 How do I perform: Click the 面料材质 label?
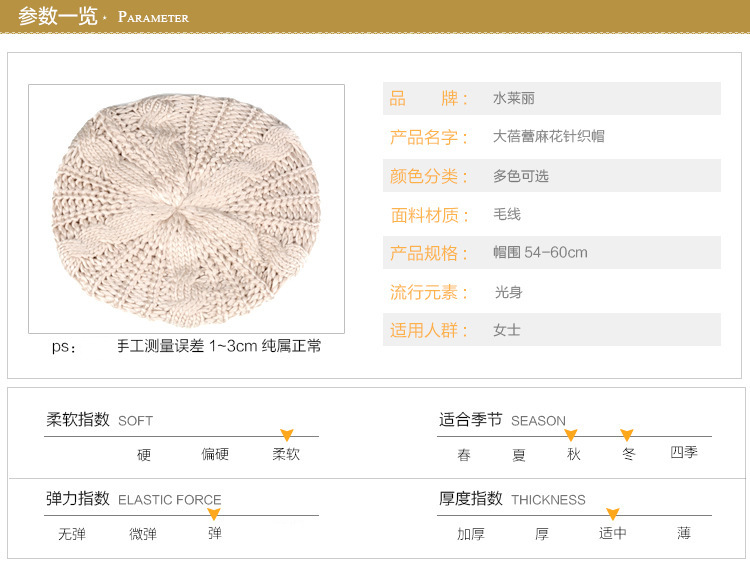(x=429, y=215)
